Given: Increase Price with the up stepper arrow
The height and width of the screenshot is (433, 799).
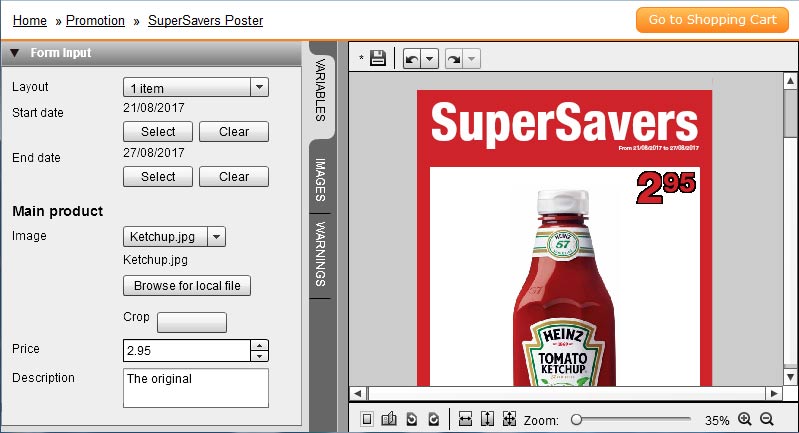Looking at the screenshot, I should 259,345.
